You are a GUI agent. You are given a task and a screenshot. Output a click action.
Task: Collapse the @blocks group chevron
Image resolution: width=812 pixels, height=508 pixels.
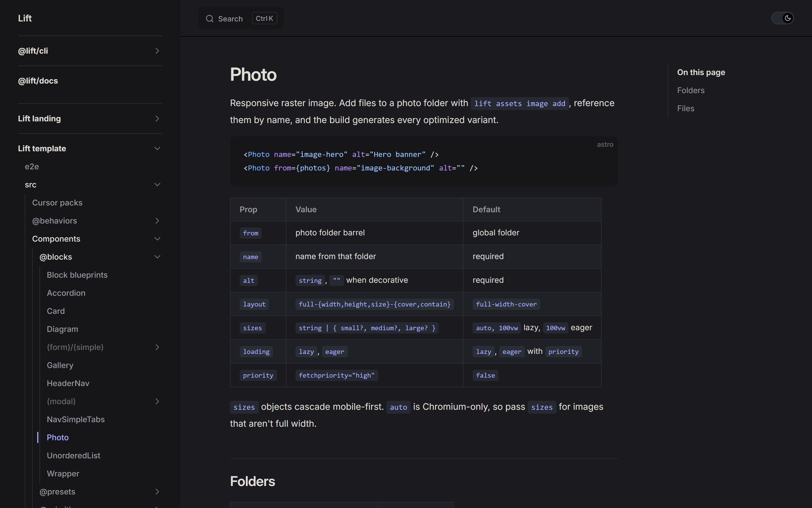click(157, 257)
